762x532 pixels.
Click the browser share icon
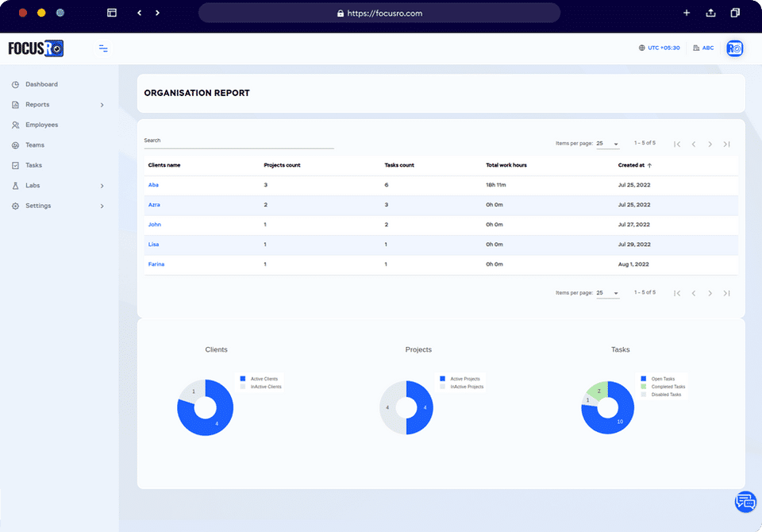710,13
